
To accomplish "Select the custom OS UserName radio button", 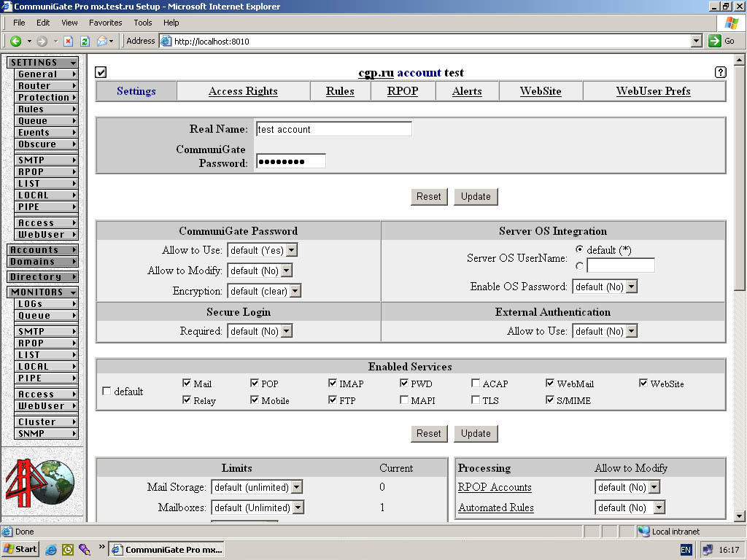I will (579, 265).
